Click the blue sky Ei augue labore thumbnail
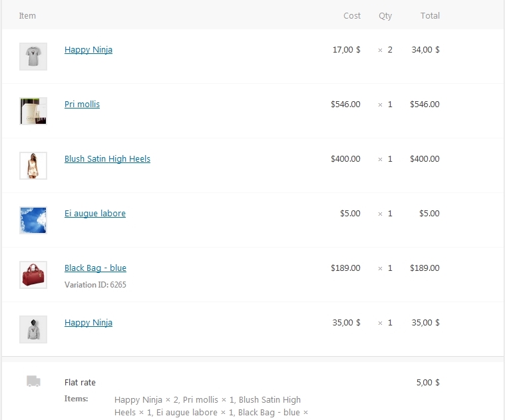Image resolution: width=505 pixels, height=420 pixels. click(x=33, y=220)
